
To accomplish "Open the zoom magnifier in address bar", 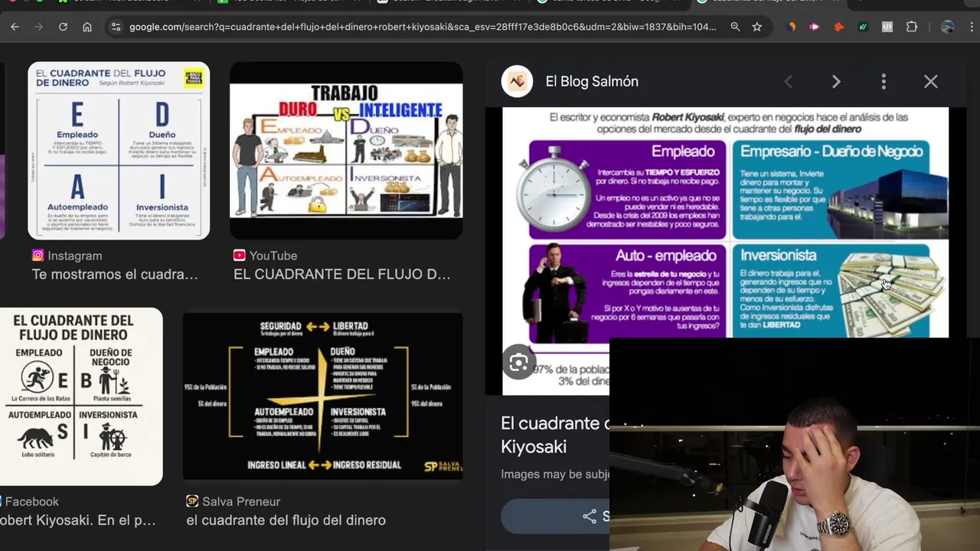I will point(735,27).
